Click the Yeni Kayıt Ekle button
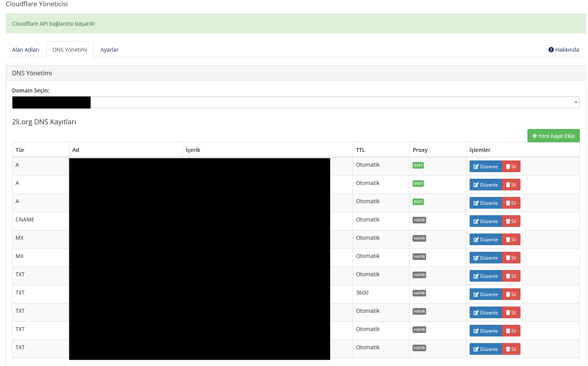 (553, 136)
